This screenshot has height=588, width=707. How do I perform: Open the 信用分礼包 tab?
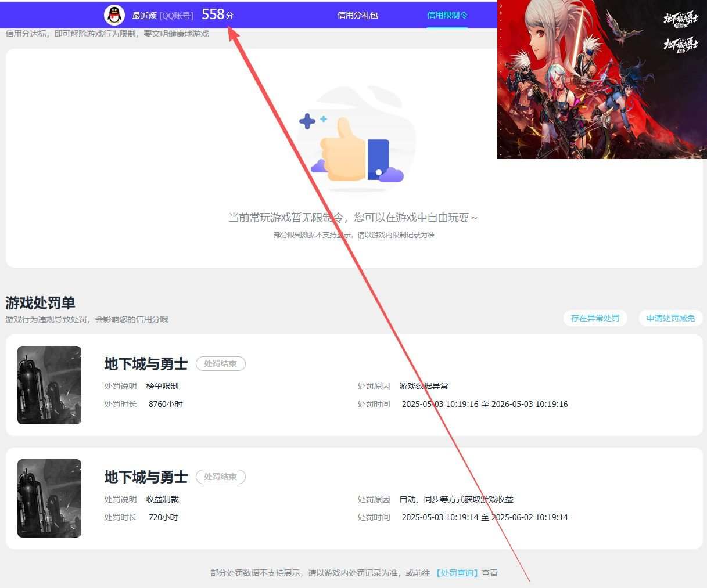coord(358,15)
